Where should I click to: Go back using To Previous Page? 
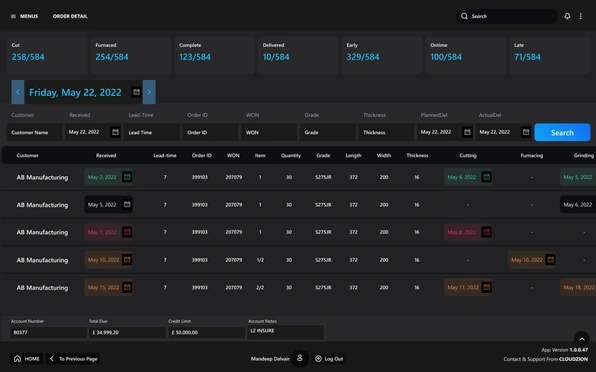tap(73, 359)
